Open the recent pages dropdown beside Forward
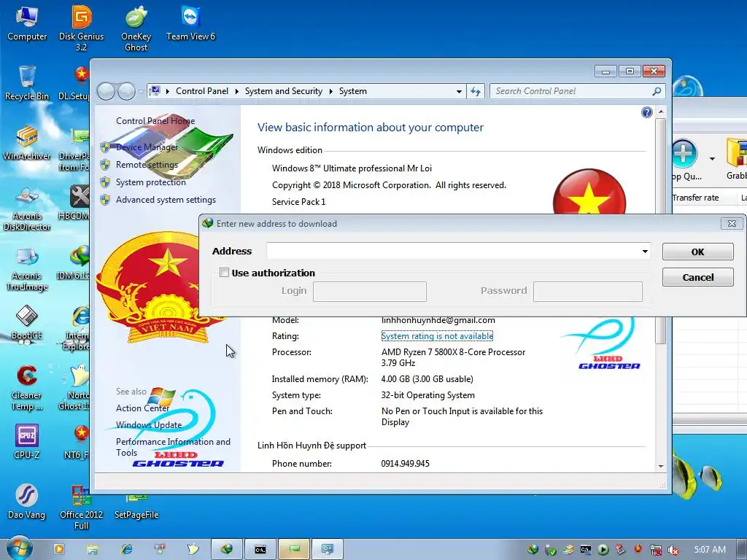The height and width of the screenshot is (560, 747). click(x=141, y=91)
